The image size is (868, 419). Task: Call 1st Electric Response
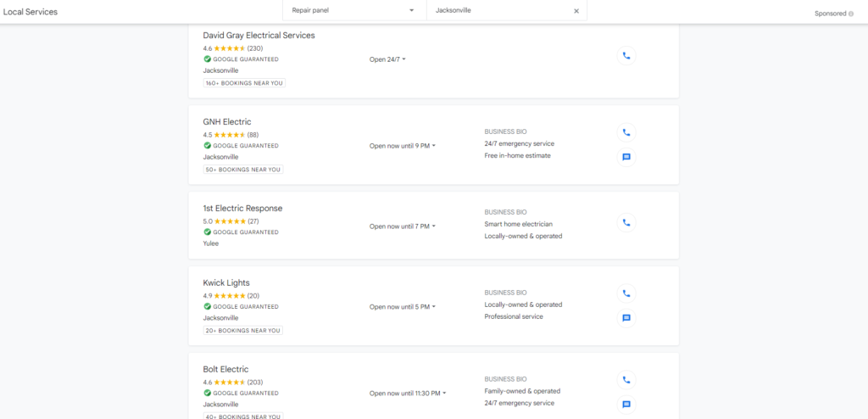(626, 223)
